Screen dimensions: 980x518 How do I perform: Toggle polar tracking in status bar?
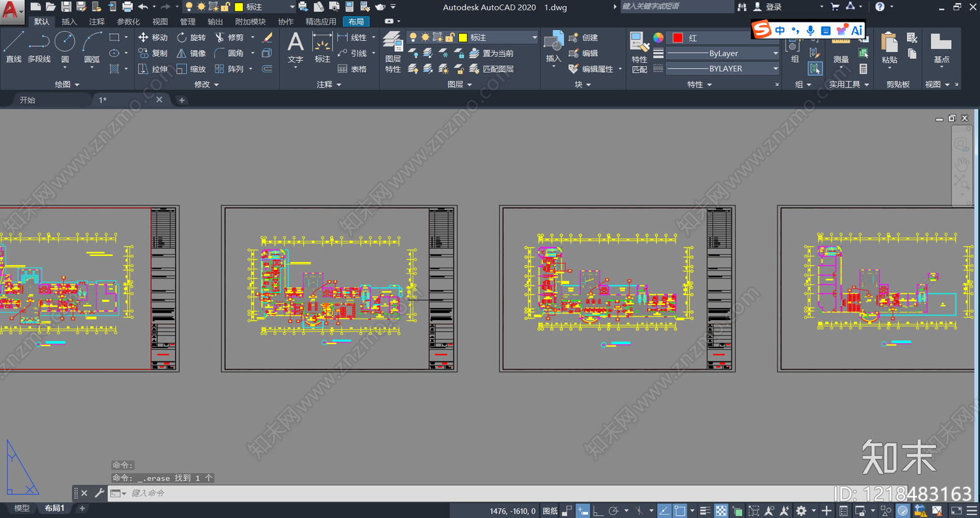tap(614, 511)
